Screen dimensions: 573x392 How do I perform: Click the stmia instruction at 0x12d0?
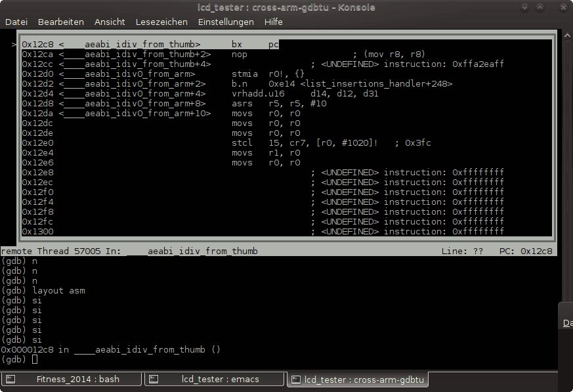click(x=268, y=74)
